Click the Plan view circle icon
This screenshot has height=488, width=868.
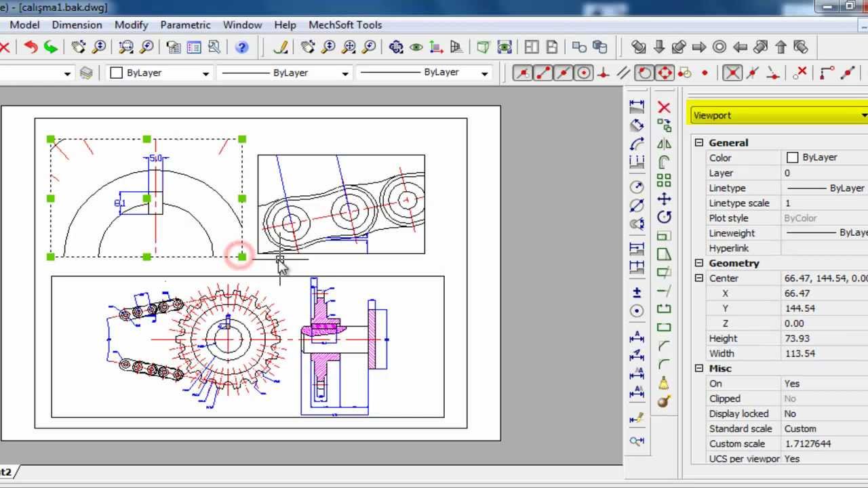719,47
